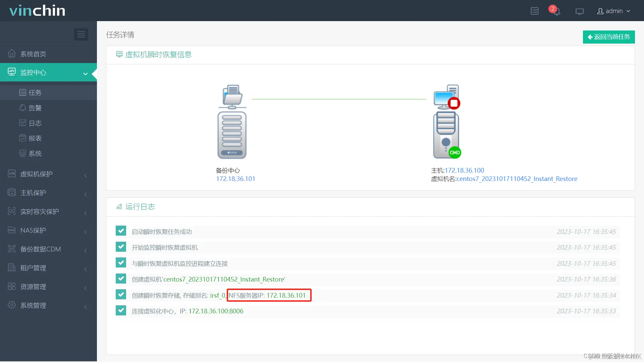Click the backup center server image
This screenshot has height=362, width=644.
[x=232, y=122]
